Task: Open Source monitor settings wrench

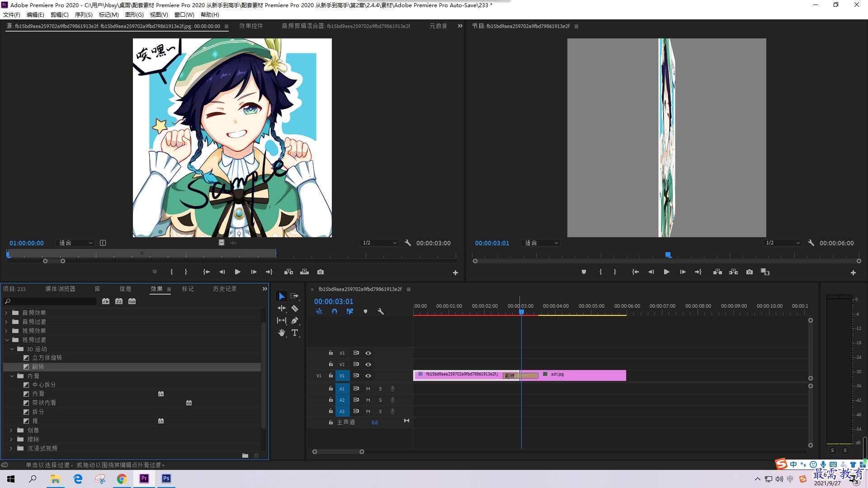Action: tap(408, 243)
